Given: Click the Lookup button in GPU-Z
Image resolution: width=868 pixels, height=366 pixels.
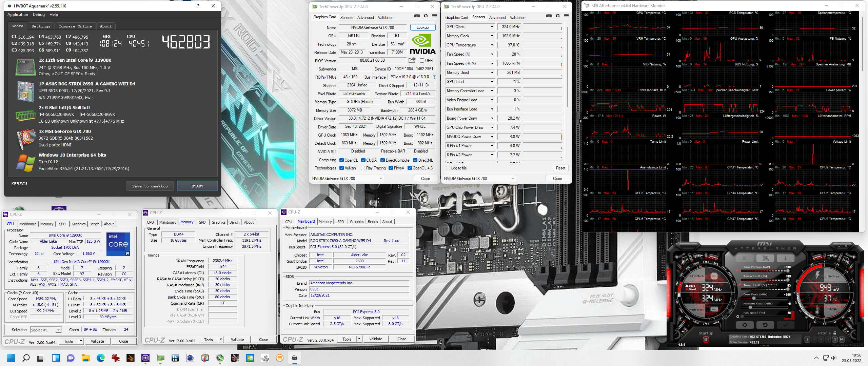Looking at the screenshot, I should click(x=422, y=27).
